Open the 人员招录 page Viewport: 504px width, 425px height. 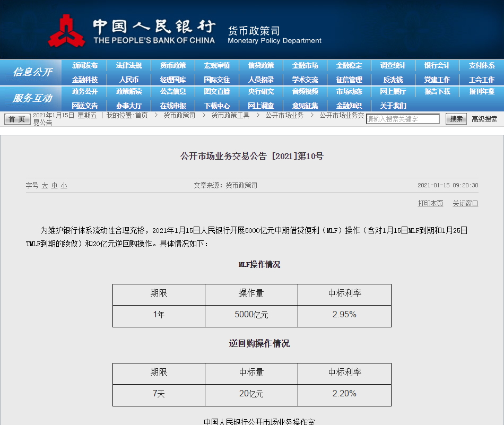click(x=261, y=80)
